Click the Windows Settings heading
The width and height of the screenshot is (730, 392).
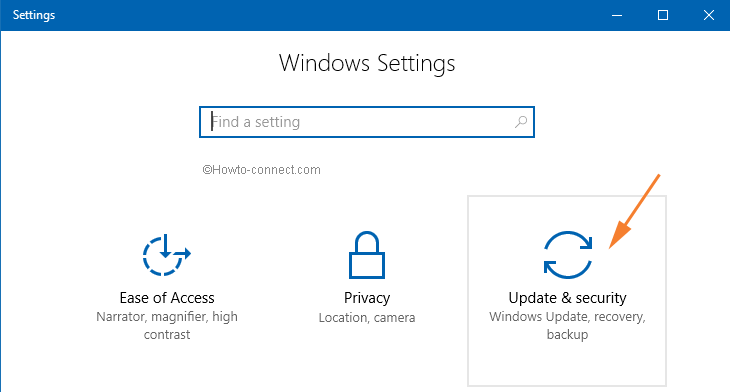[x=367, y=63]
